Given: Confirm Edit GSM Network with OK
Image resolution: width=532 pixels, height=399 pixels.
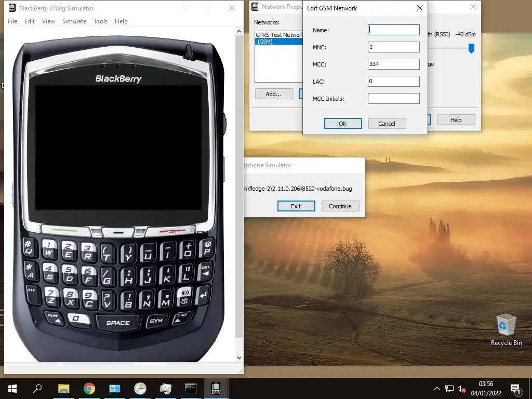Looking at the screenshot, I should pos(343,124).
